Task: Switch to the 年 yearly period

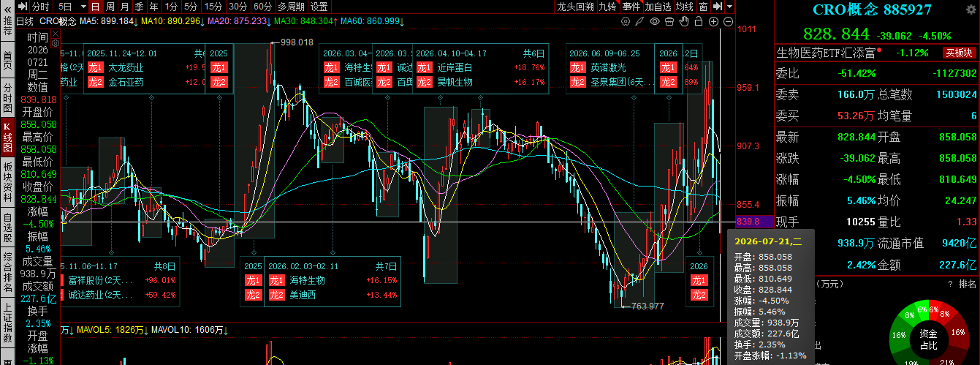Action: 154,7
